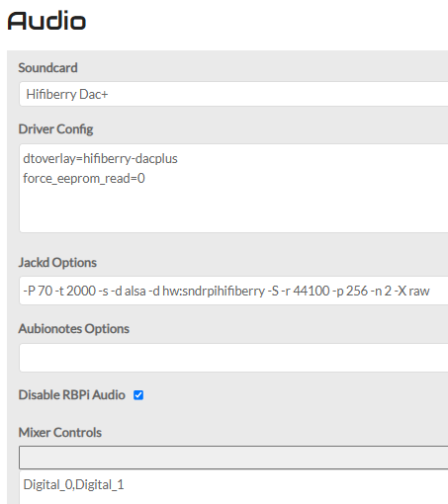Screen dimensions: 448x504
Task: Toggle the Disable RBPi Audio checkbox
Action: pyautogui.click(x=138, y=395)
